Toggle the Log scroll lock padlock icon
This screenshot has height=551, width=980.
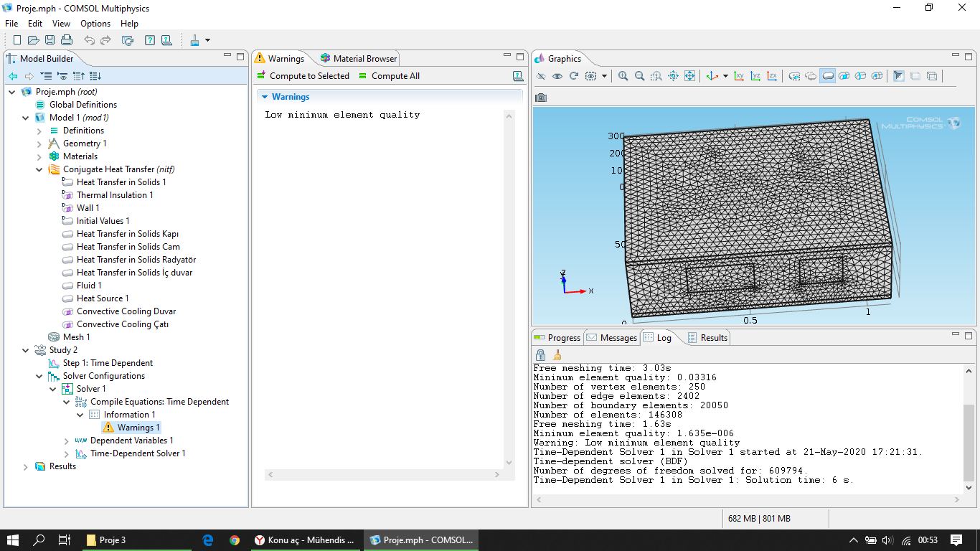541,355
